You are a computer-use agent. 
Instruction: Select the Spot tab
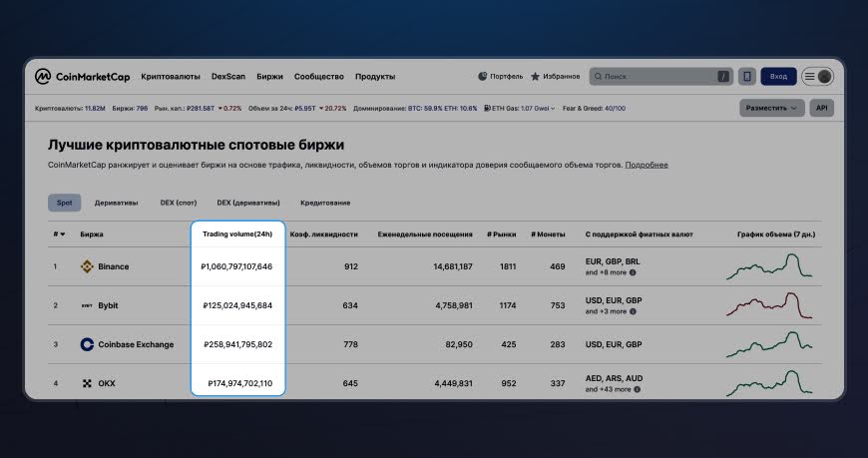[64, 203]
